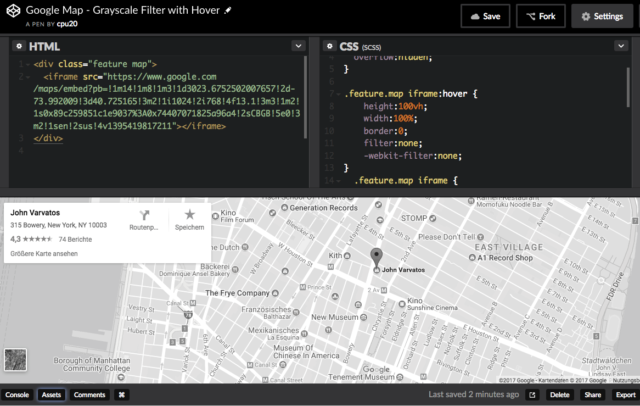The height and width of the screenshot is (406, 640).
Task: Fork this pen
Action: (540, 16)
